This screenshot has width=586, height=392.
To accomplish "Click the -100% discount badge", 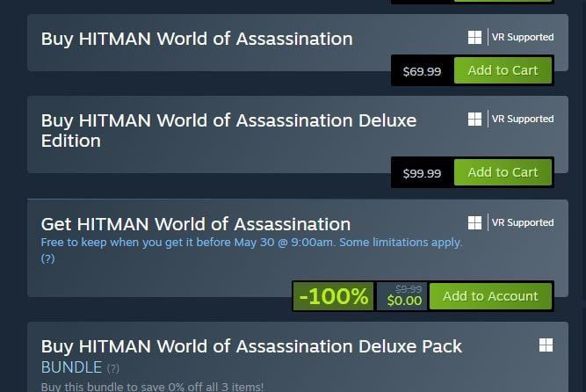I will coord(334,297).
